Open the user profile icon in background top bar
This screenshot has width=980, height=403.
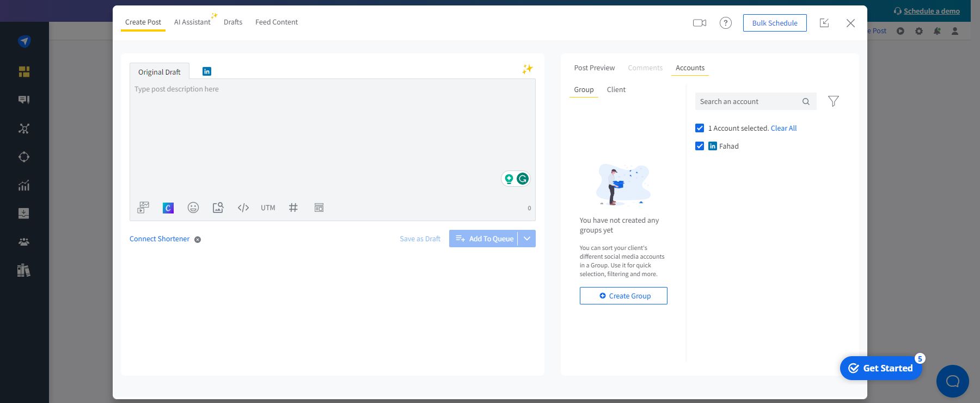(955, 31)
